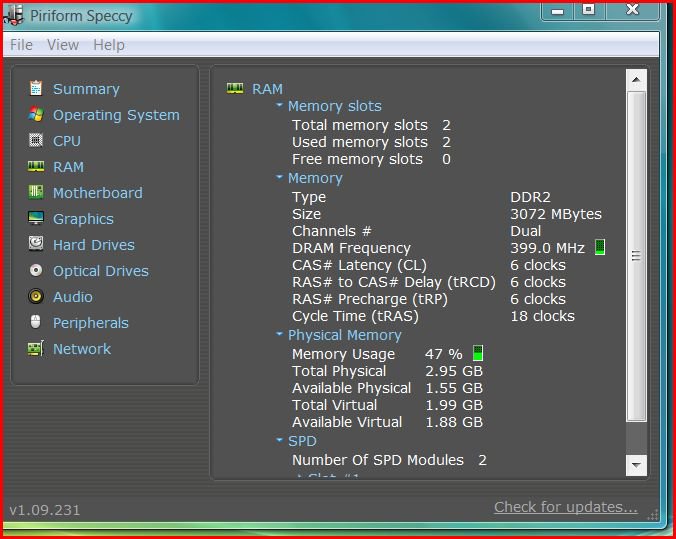Click the Motherboard icon
The height and width of the screenshot is (539, 676).
36,192
